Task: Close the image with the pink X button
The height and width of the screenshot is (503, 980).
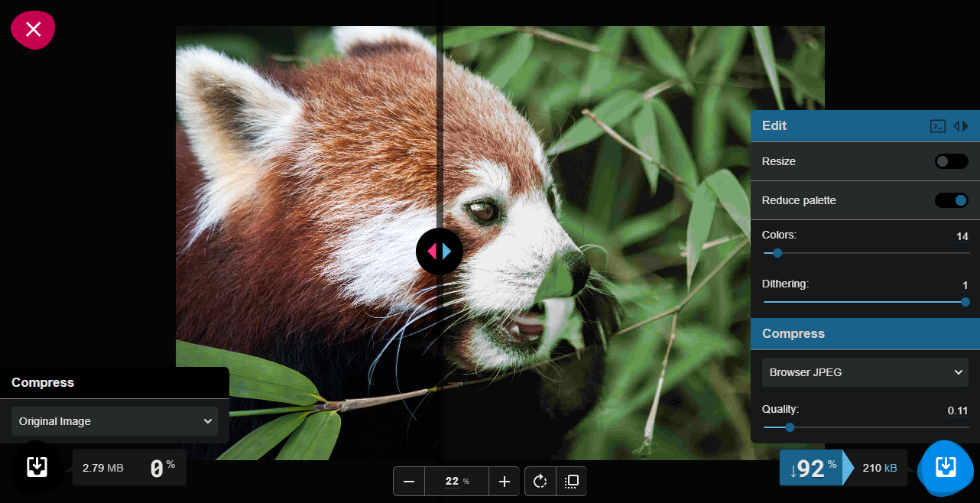Action: pos(33,30)
